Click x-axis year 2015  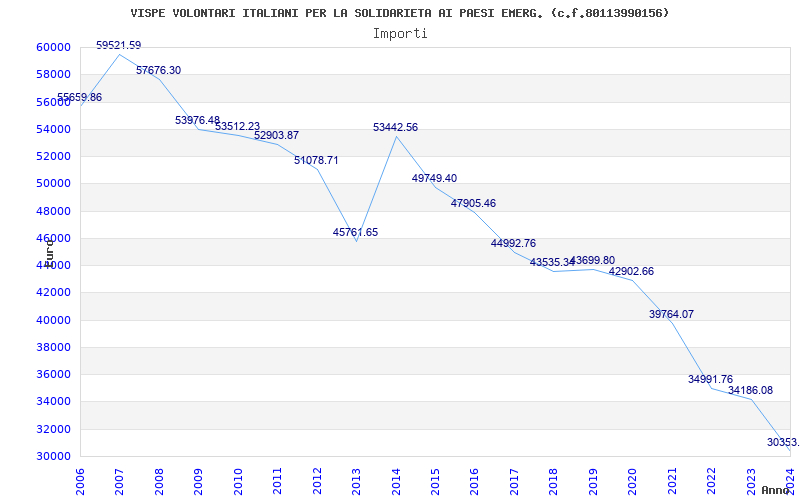tap(435, 482)
